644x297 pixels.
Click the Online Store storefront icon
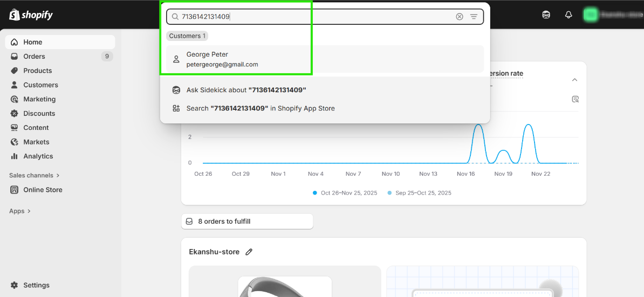pos(15,190)
